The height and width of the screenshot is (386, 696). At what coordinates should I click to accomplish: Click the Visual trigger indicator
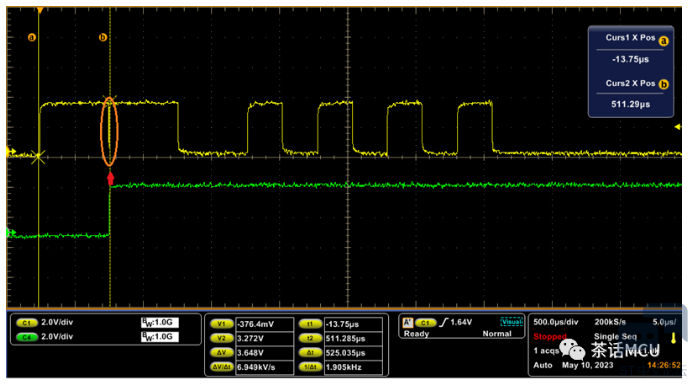[511, 322]
